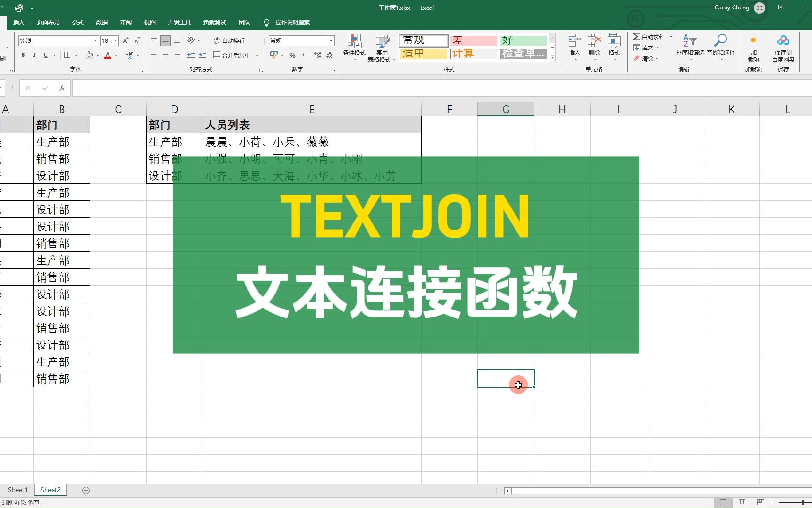Apply the fill color bucket
812x508 pixels.
tap(89, 55)
